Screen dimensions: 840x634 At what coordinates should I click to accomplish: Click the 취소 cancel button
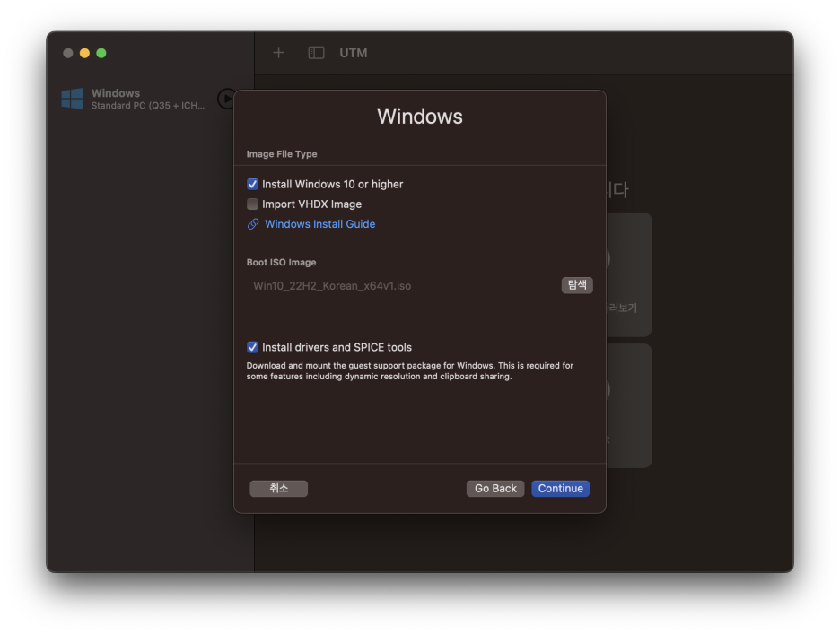click(x=278, y=489)
